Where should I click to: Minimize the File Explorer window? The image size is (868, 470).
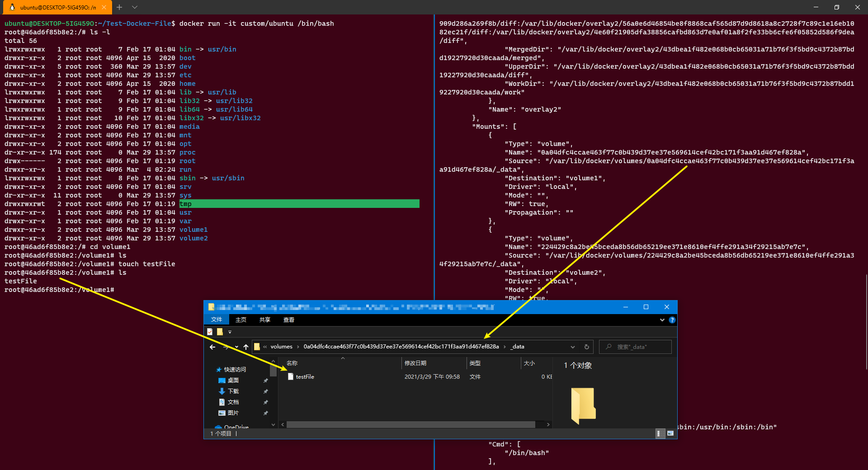626,307
